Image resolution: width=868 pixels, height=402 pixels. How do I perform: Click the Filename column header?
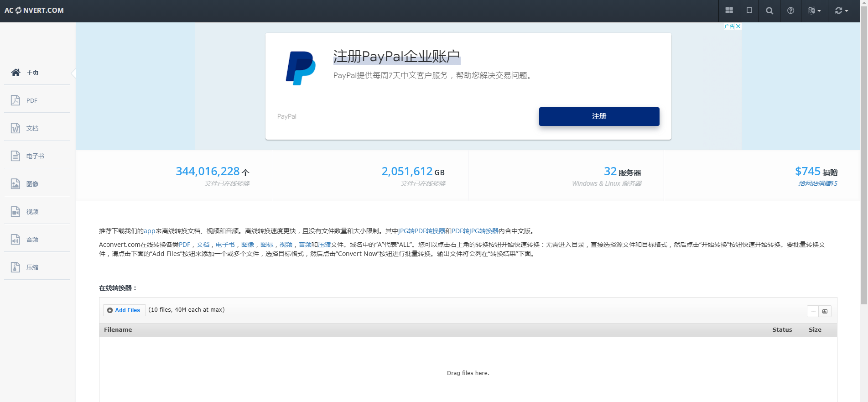[x=118, y=329]
